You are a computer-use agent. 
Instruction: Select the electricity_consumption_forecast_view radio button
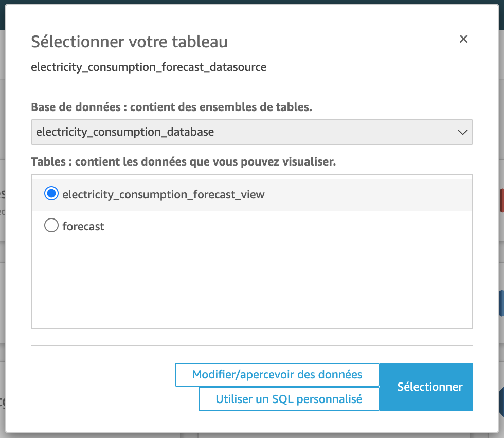pyautogui.click(x=51, y=194)
